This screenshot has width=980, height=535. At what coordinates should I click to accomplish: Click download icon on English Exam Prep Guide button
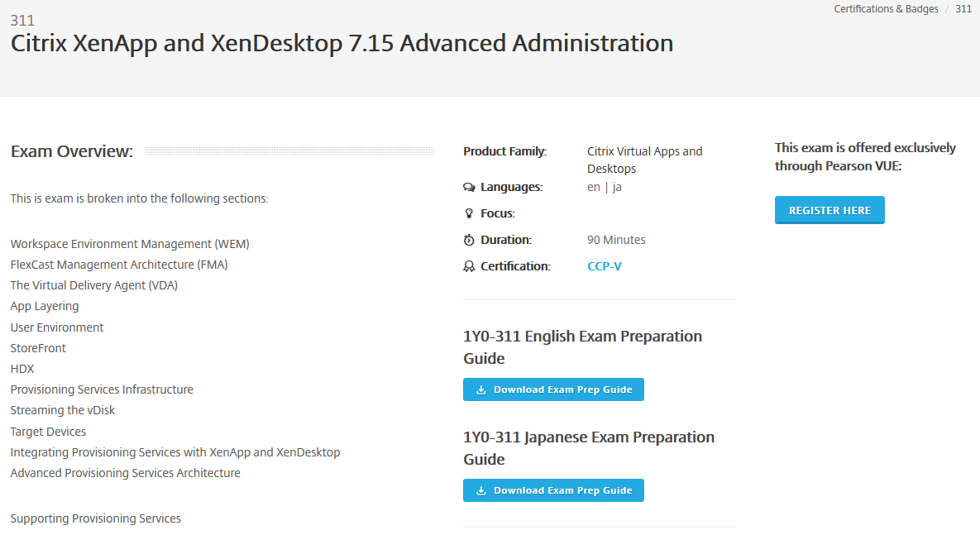(481, 390)
